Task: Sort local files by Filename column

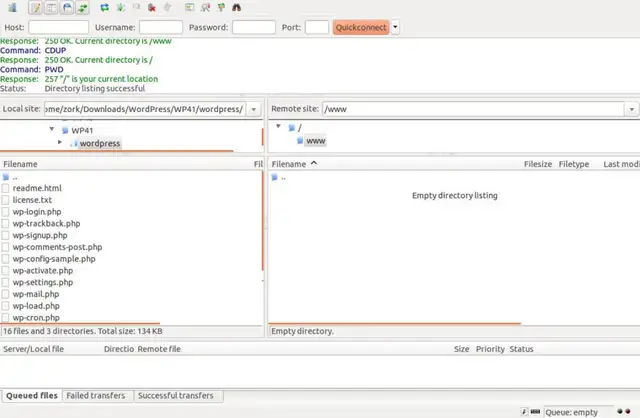Action: [20, 164]
